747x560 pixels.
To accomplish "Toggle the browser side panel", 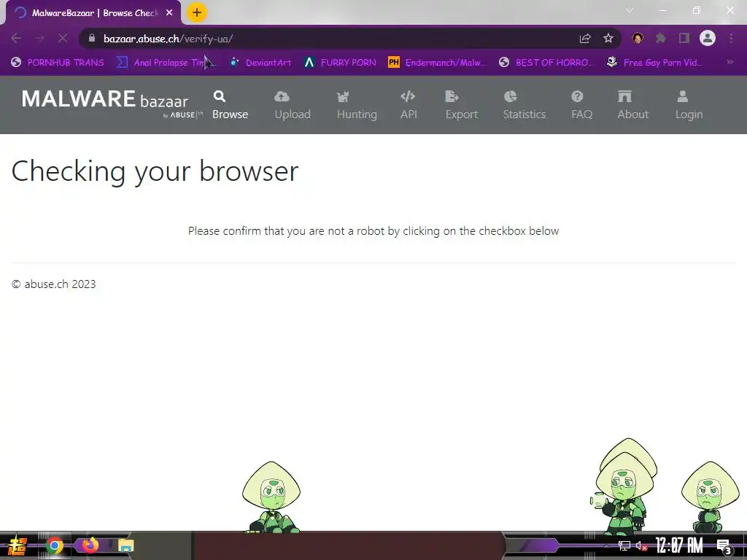I will [x=684, y=38].
